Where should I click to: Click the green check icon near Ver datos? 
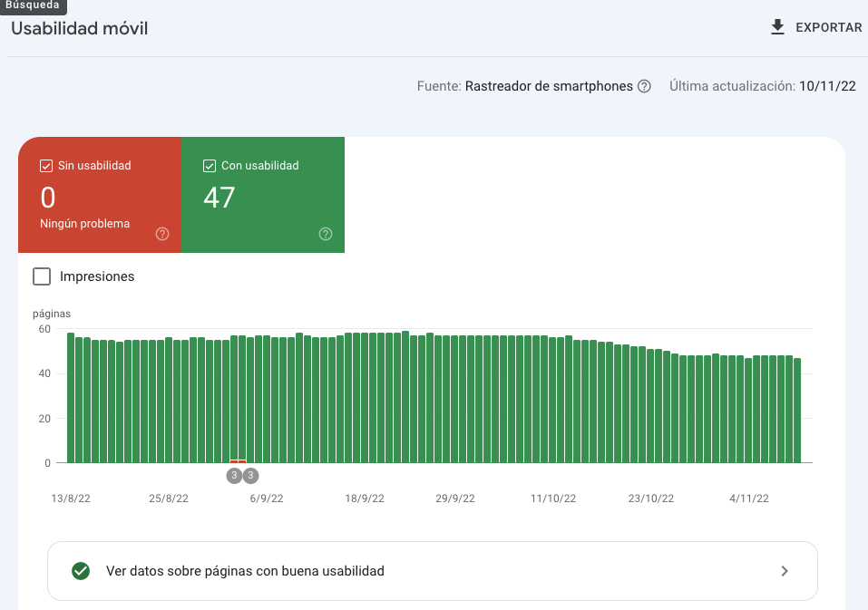81,571
